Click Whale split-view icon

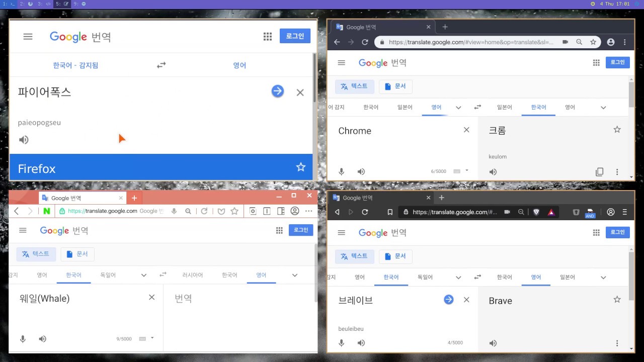coord(267,211)
